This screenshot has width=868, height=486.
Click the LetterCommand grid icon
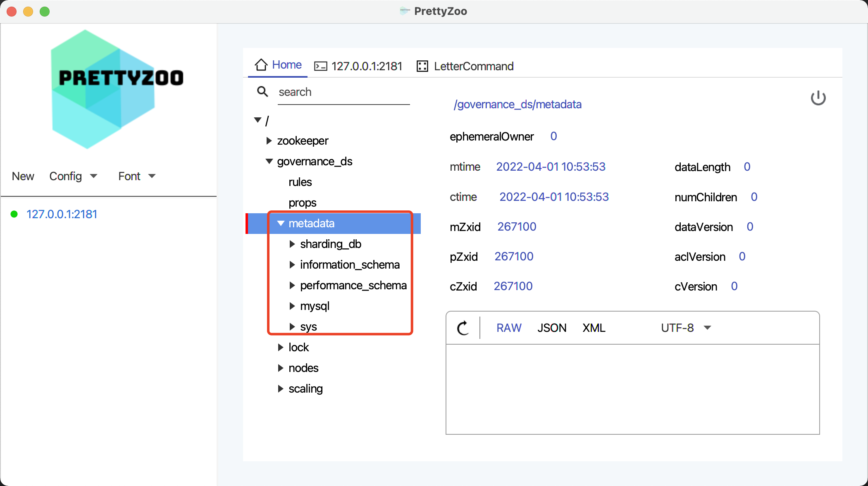pyautogui.click(x=422, y=67)
